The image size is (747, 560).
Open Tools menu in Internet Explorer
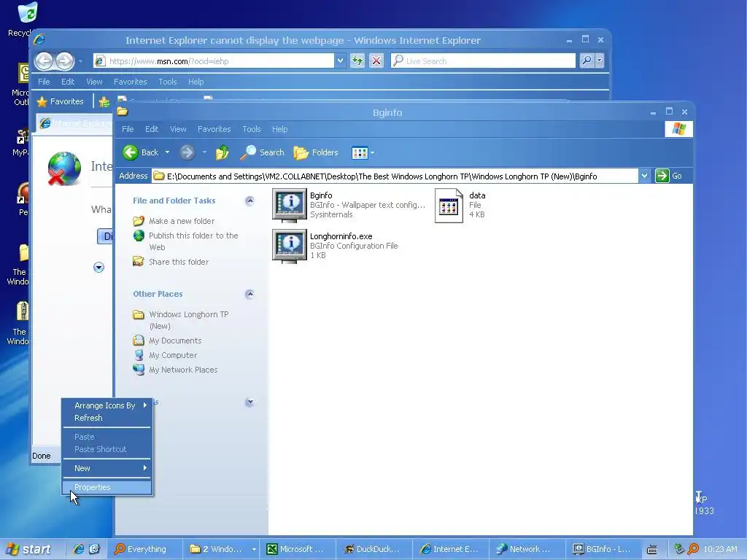tap(168, 82)
